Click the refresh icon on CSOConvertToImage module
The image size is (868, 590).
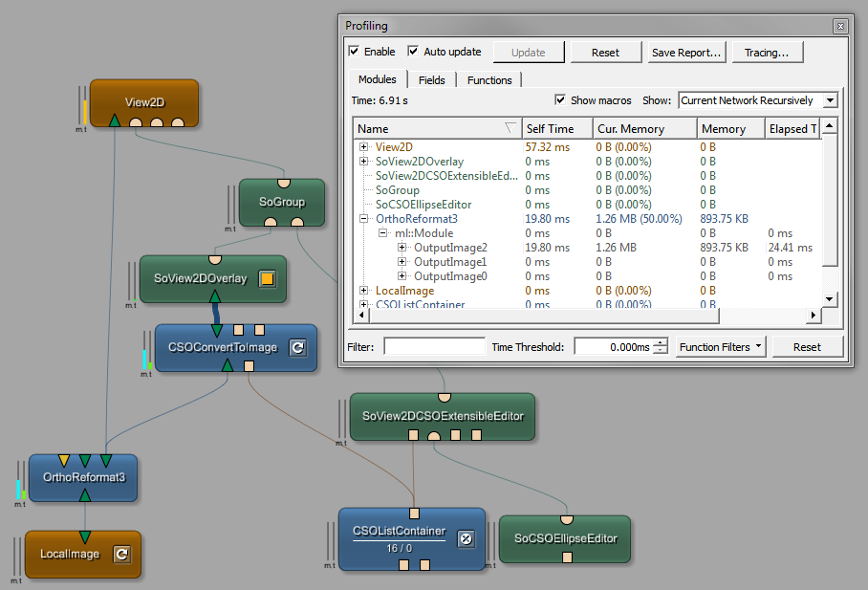[297, 348]
